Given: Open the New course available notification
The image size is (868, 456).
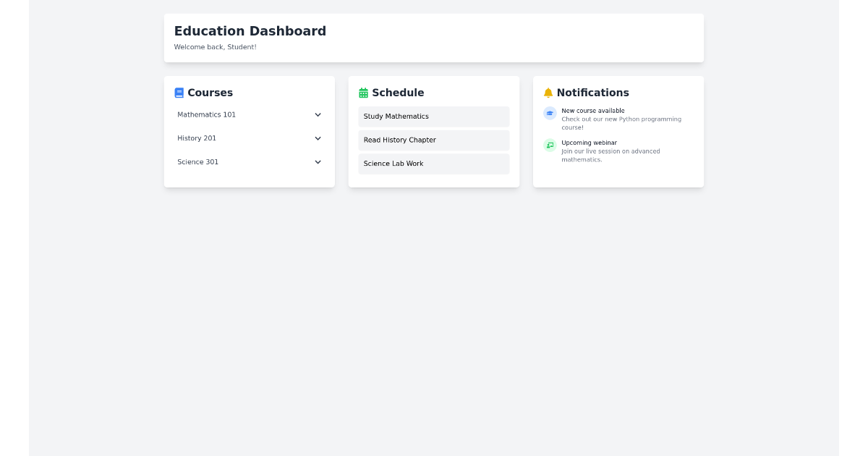Looking at the screenshot, I should [x=621, y=119].
